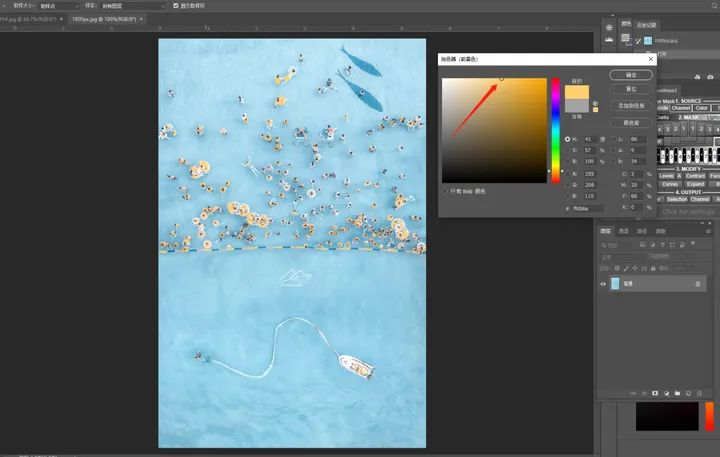Delete layer using the trash icon
This screenshot has height=457, width=720.
(x=699, y=394)
